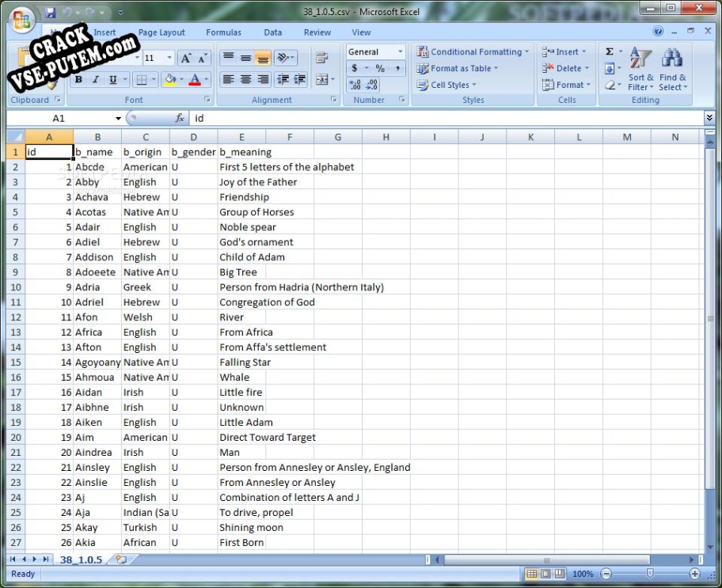The height and width of the screenshot is (588, 722).
Task: Click the red Font Color button
Action: pos(195,80)
